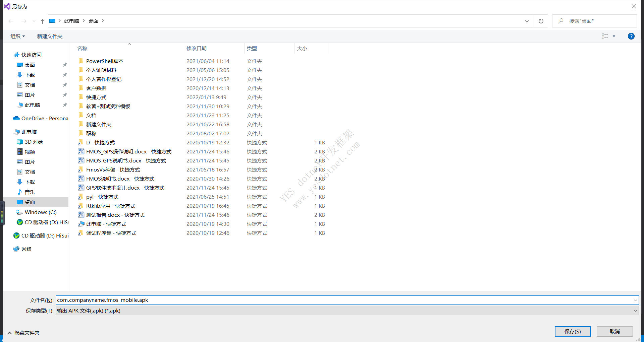Click the 保存(S) button

click(572, 331)
